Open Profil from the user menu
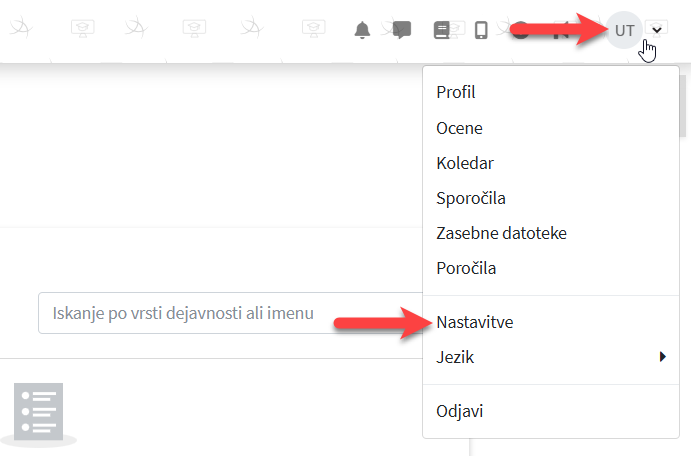This screenshot has width=691, height=456. pos(455,93)
